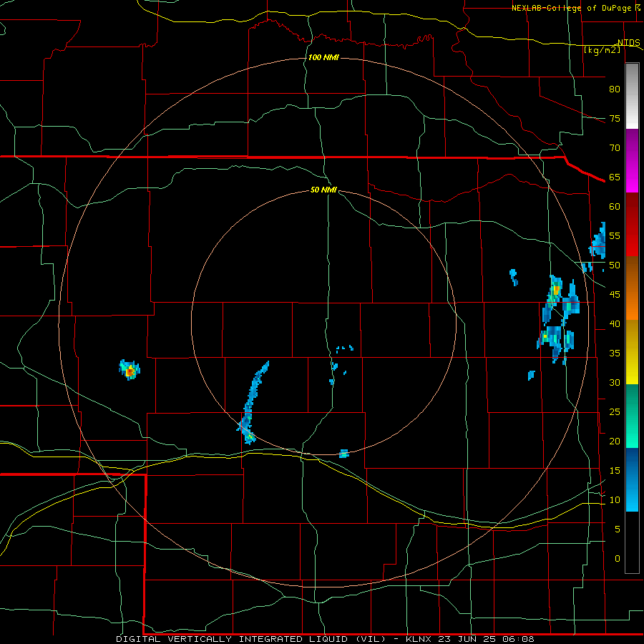The image size is (644, 644).
Task: Pick the purple-magenta segment of the color bar
Action: [x=632, y=161]
